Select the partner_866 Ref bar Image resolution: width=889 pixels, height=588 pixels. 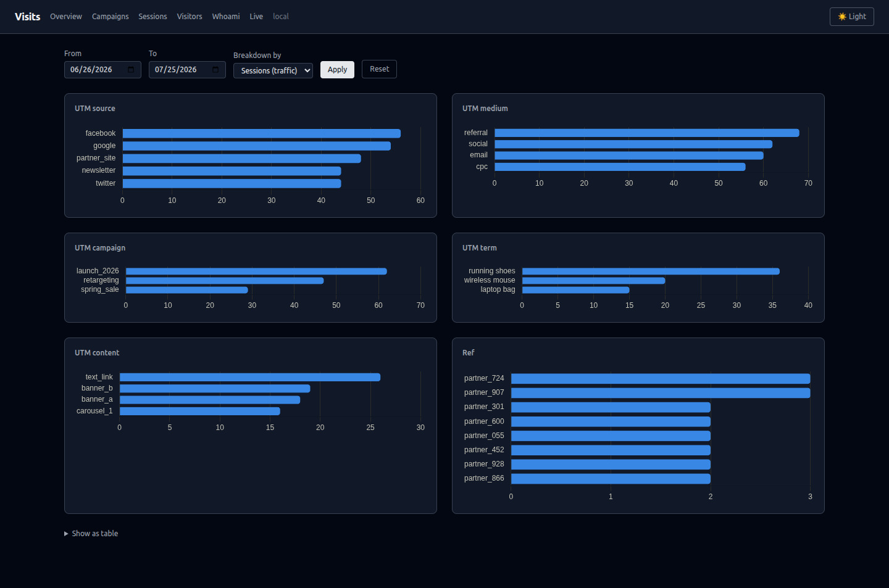tap(611, 479)
